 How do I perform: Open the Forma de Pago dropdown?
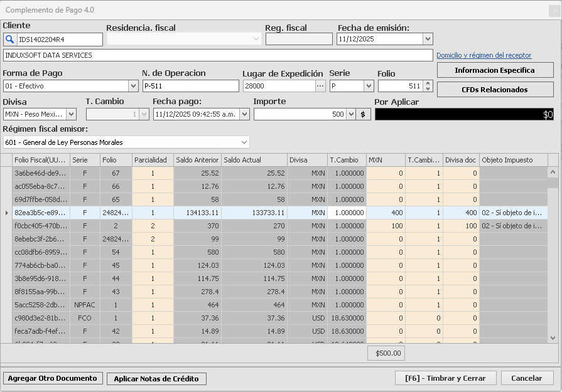(133, 86)
